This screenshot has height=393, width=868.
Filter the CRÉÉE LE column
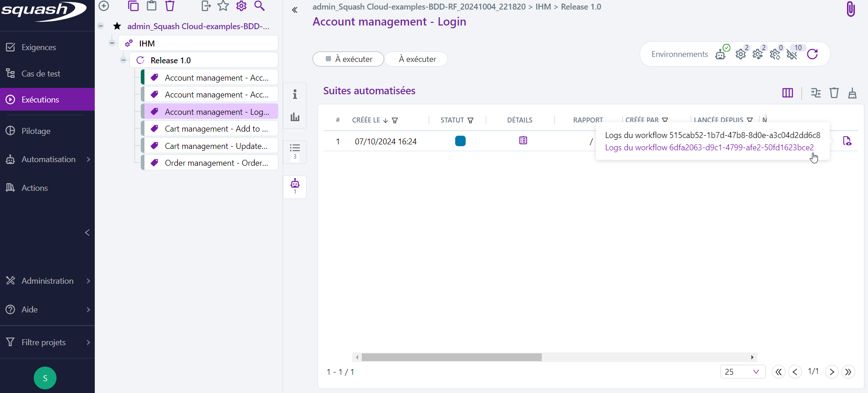click(395, 120)
